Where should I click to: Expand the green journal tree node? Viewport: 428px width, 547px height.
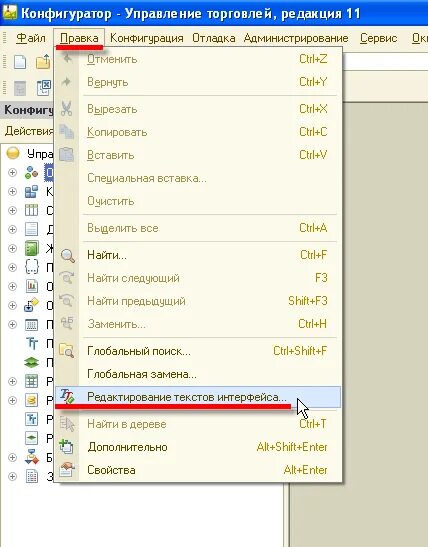13,248
